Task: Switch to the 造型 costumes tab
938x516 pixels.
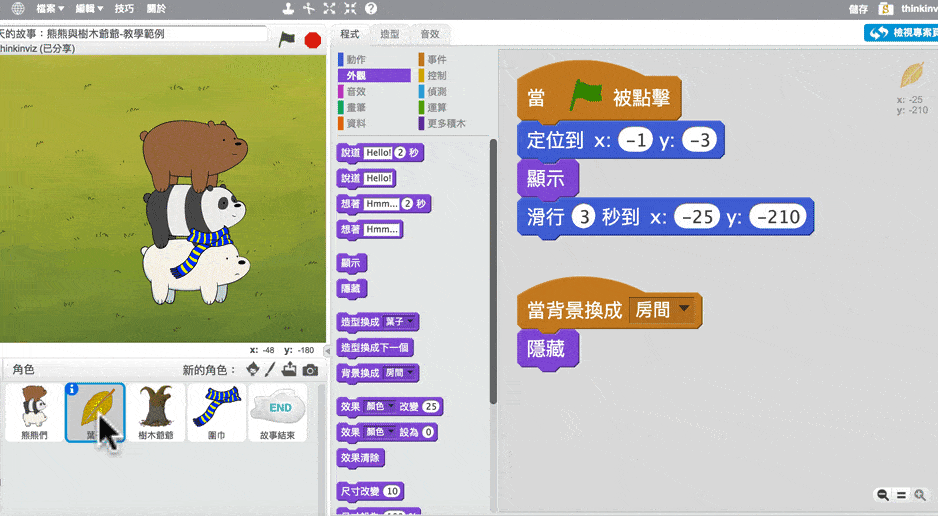Action: click(390, 34)
